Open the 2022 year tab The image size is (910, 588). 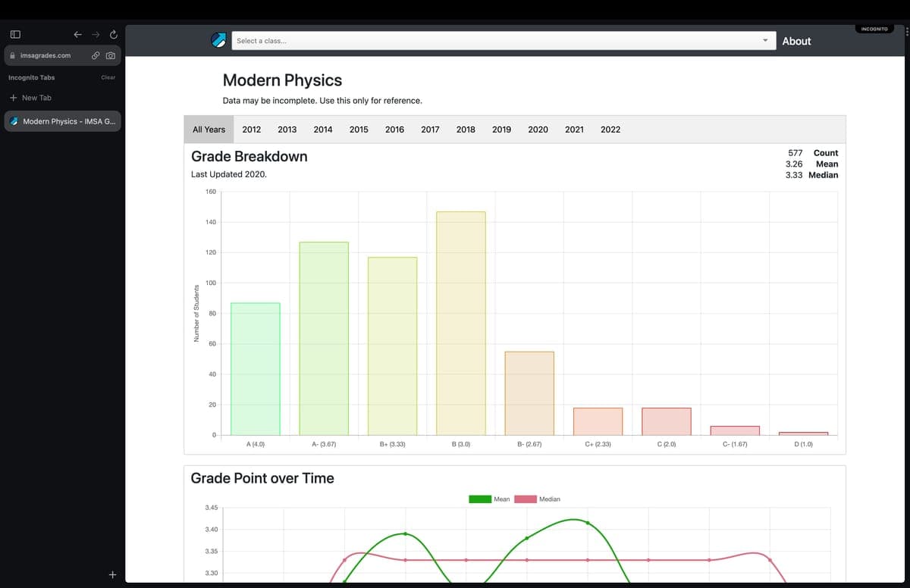tap(610, 130)
